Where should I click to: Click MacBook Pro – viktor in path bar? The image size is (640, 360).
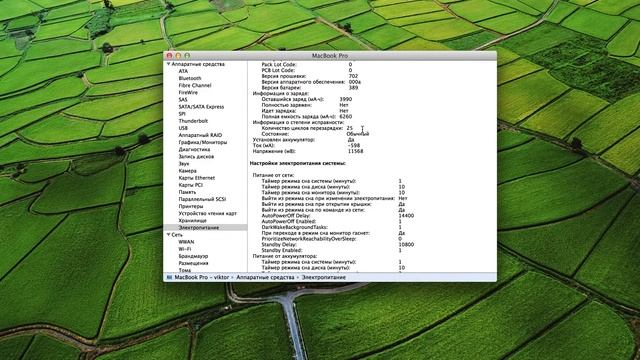point(202,277)
